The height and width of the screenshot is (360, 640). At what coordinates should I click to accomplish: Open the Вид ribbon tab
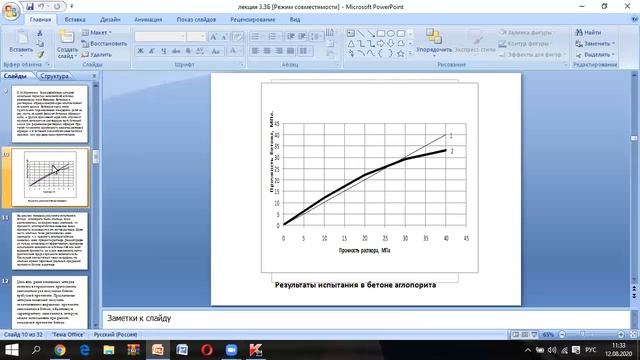click(x=295, y=19)
